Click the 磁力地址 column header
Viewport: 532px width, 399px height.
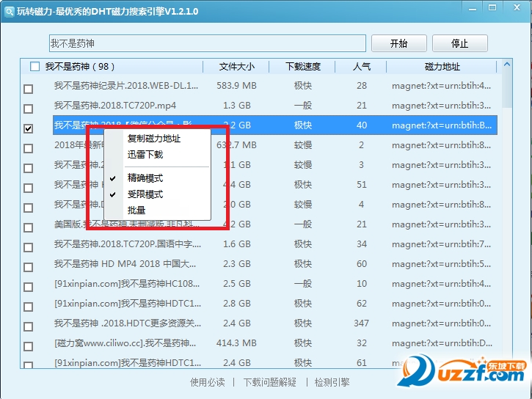pyautogui.click(x=442, y=67)
